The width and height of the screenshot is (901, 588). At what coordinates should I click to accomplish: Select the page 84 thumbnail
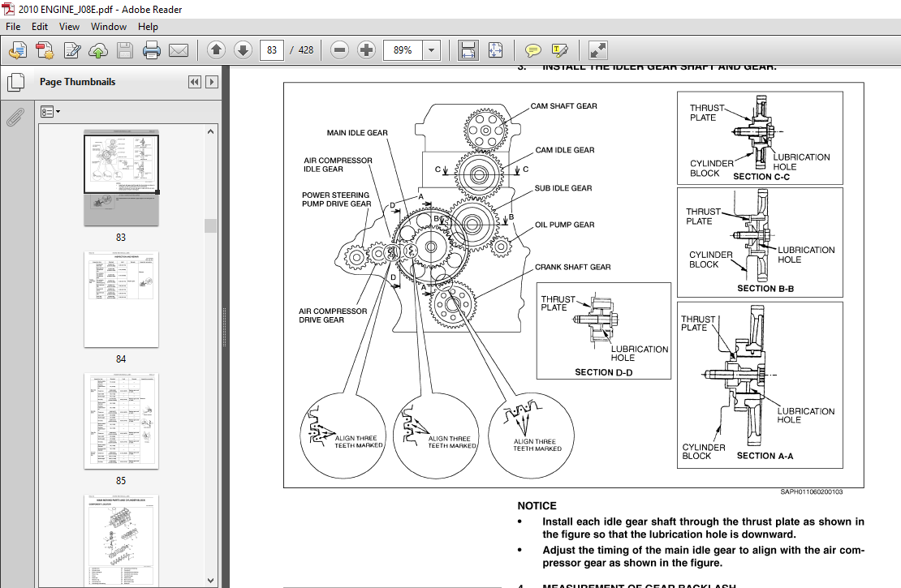(121, 299)
